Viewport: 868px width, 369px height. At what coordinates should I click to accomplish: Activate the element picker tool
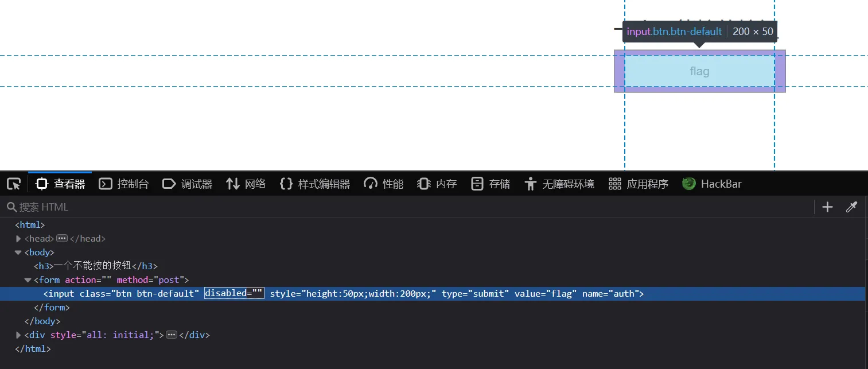point(14,184)
